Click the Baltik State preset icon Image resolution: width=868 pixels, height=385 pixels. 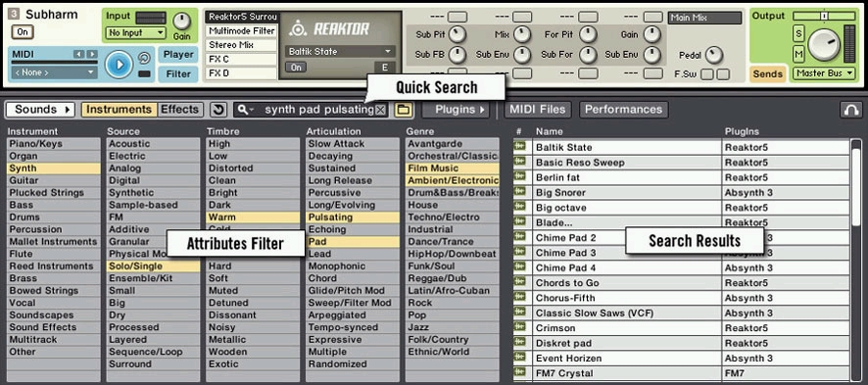click(519, 147)
